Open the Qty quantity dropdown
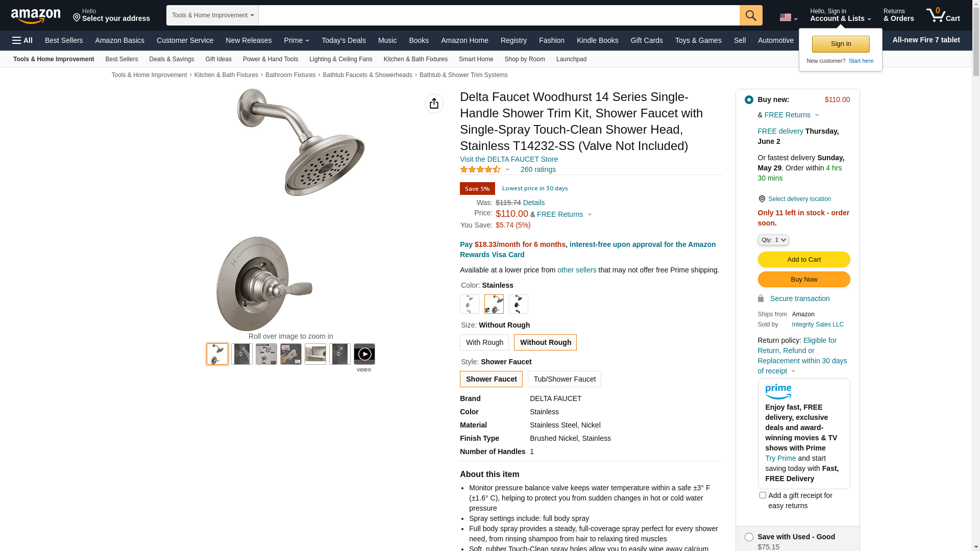980x551 pixels. coord(773,240)
